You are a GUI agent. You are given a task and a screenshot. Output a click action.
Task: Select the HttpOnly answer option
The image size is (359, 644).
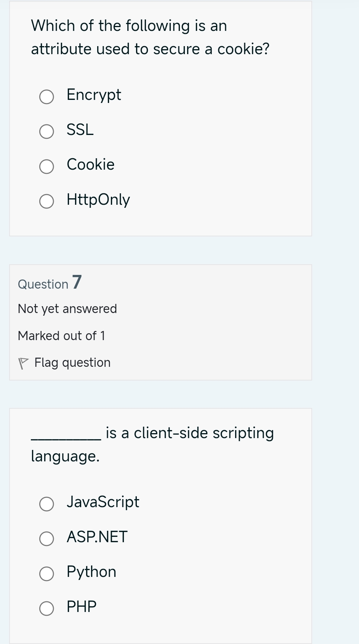[46, 201]
